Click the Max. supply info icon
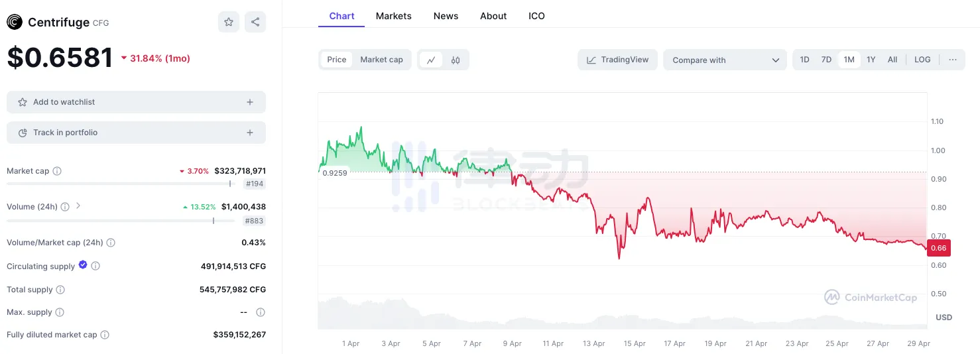Image resolution: width=980 pixels, height=354 pixels. click(60, 312)
